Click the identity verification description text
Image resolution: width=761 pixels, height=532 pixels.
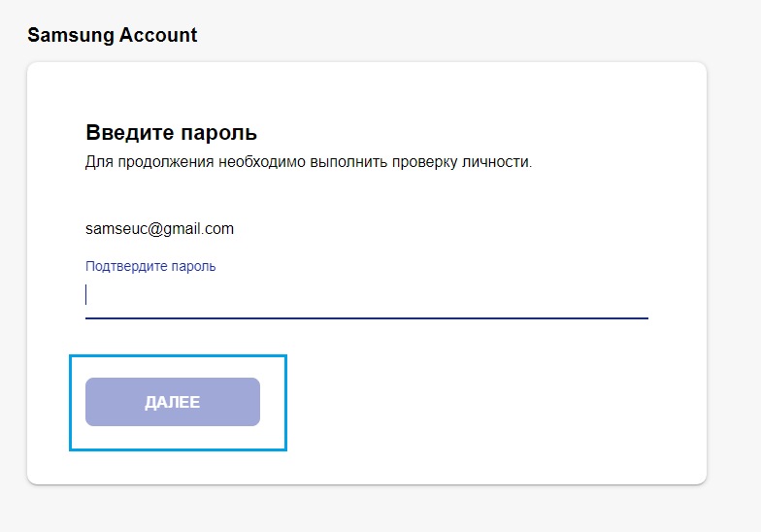click(309, 161)
